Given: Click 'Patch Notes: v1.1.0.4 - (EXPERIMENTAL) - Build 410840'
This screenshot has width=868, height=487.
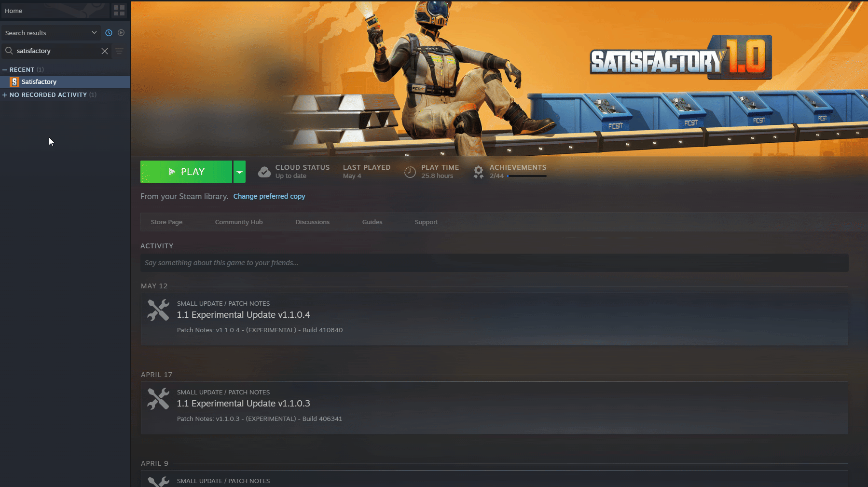Looking at the screenshot, I should click(x=260, y=330).
